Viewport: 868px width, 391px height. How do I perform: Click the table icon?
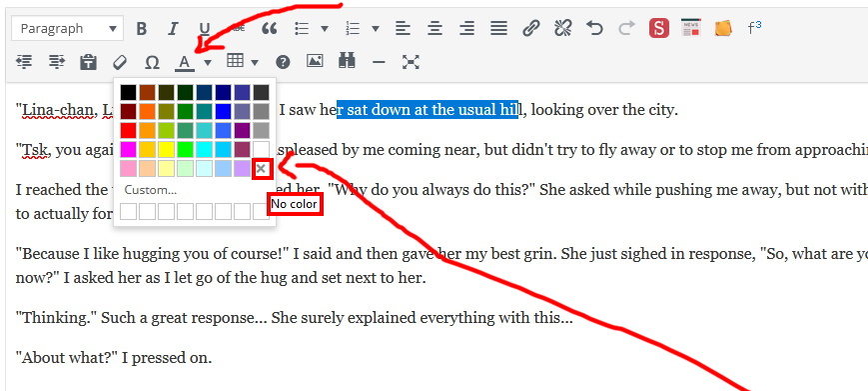[x=236, y=61]
